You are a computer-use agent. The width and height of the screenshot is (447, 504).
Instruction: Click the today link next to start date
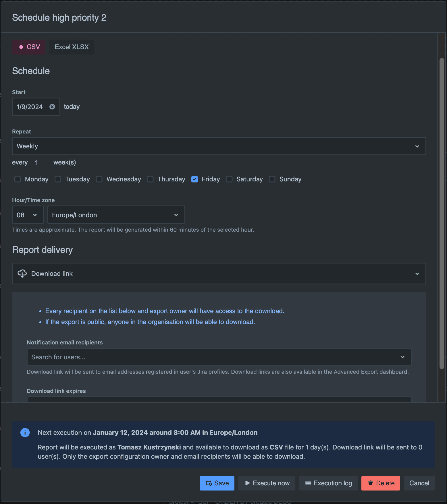pos(72,107)
